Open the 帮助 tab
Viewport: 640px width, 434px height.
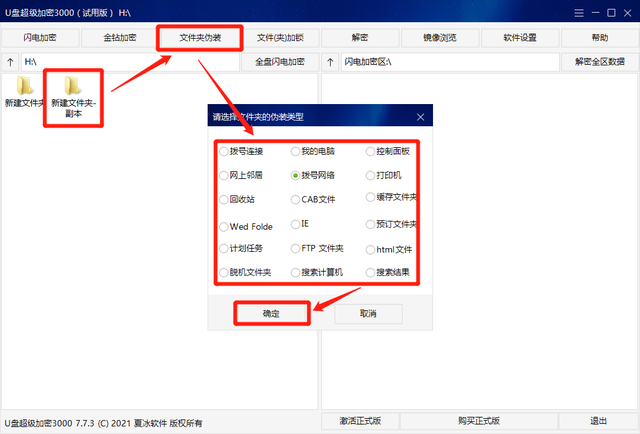(600, 38)
